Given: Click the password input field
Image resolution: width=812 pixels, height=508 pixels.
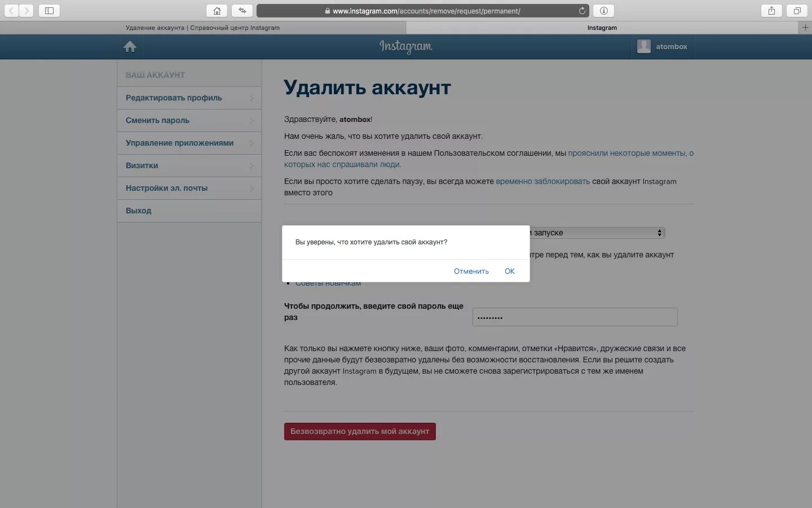Looking at the screenshot, I should 575,317.
